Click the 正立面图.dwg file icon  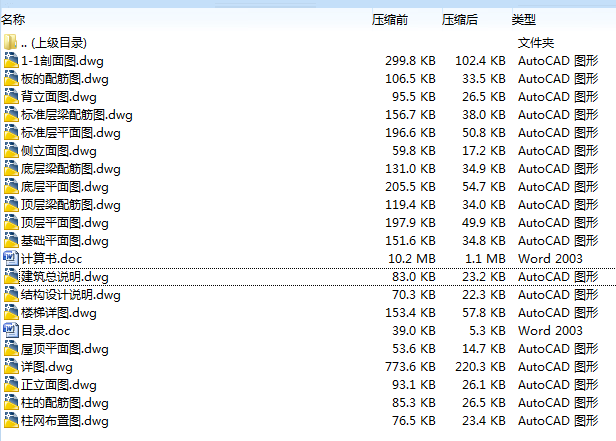tap(11, 385)
